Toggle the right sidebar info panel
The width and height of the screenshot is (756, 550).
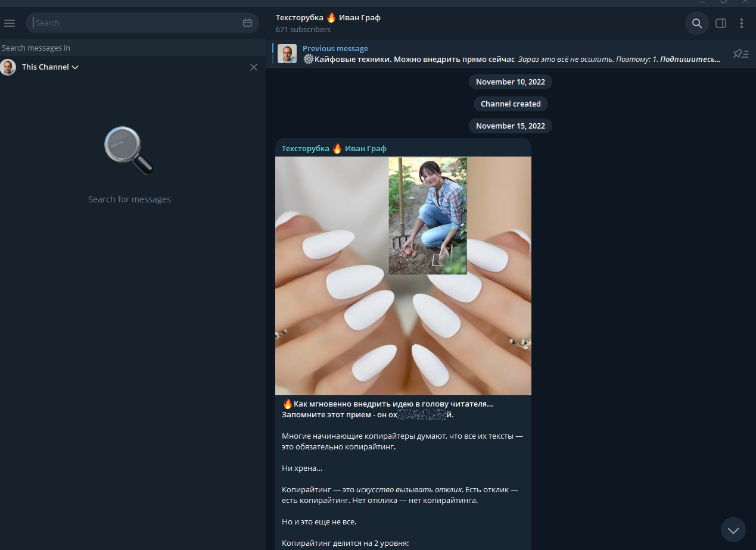(x=720, y=23)
